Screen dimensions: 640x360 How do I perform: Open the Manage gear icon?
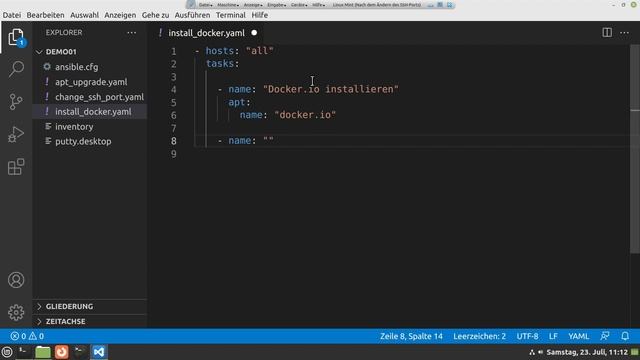coord(16,313)
